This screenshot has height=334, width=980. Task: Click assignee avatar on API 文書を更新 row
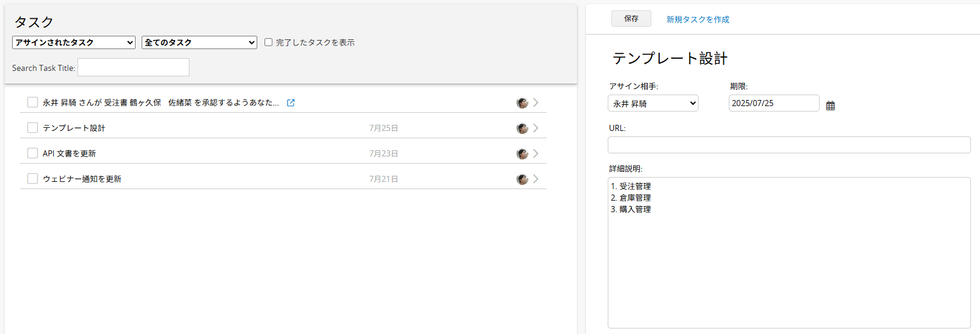click(522, 154)
